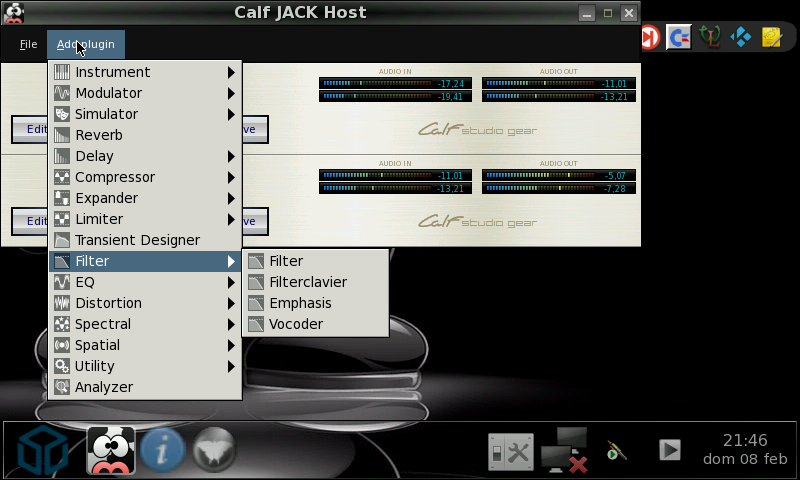800x480 pixels.
Task: Expand the Expander submenu arrow
Action: (231, 198)
